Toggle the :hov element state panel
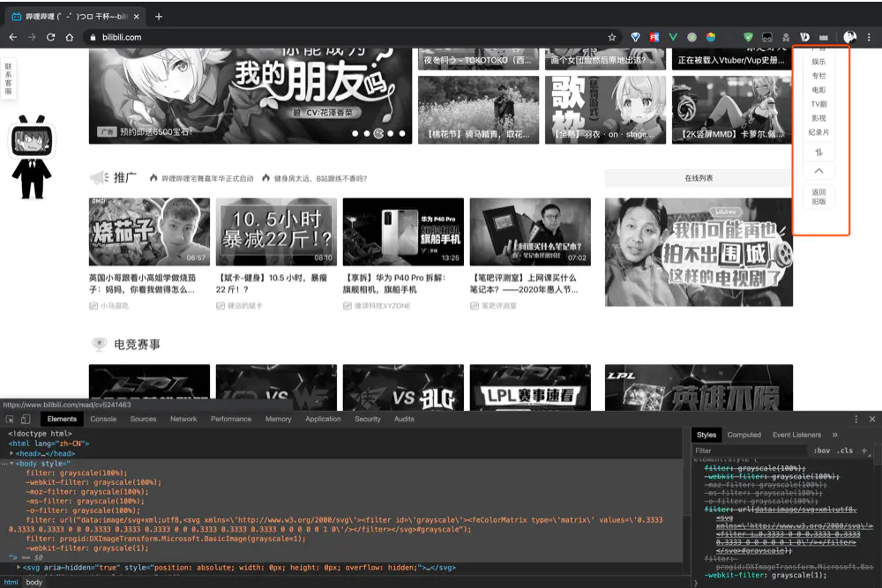The image size is (882, 588). click(x=822, y=450)
